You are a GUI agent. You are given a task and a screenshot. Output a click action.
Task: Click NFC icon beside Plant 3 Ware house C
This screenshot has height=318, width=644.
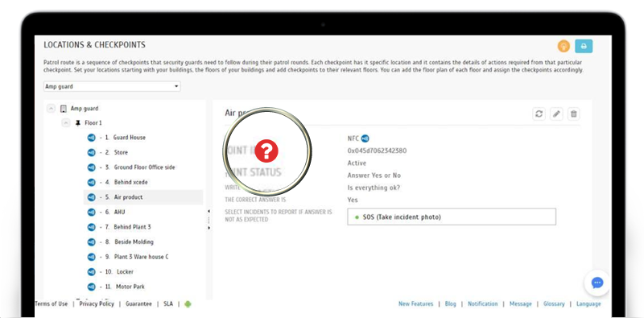point(91,257)
